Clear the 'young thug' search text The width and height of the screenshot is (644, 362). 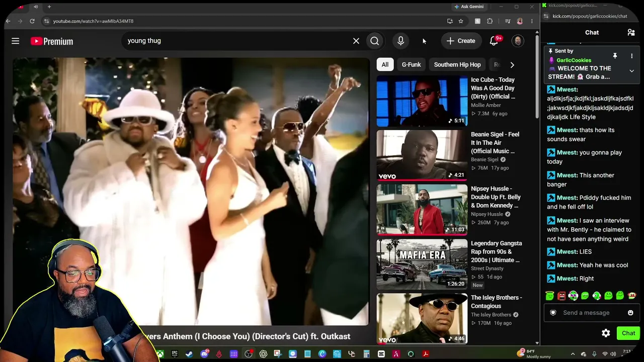pos(356,41)
